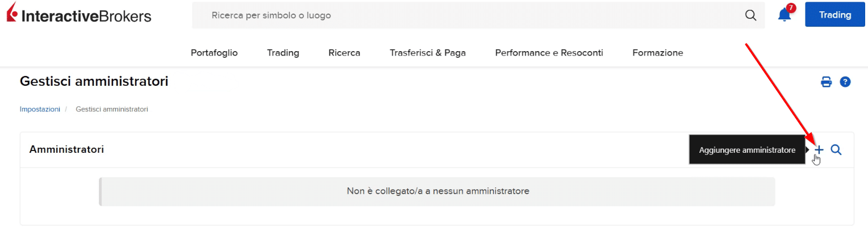Click the magnifier icon in the top search bar
The height and width of the screenshot is (230, 868).
(750, 15)
